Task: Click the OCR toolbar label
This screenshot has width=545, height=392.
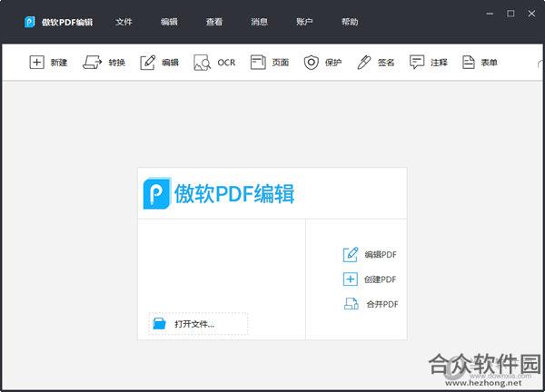Action: (226, 63)
